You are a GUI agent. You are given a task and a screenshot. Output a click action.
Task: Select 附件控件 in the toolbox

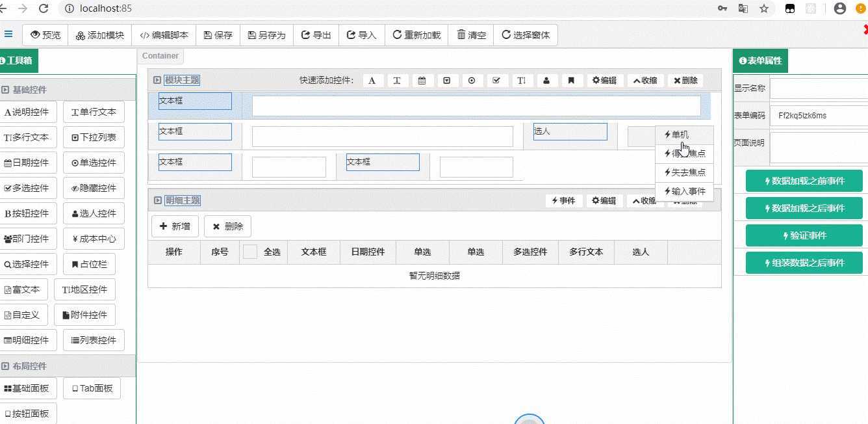tap(84, 315)
